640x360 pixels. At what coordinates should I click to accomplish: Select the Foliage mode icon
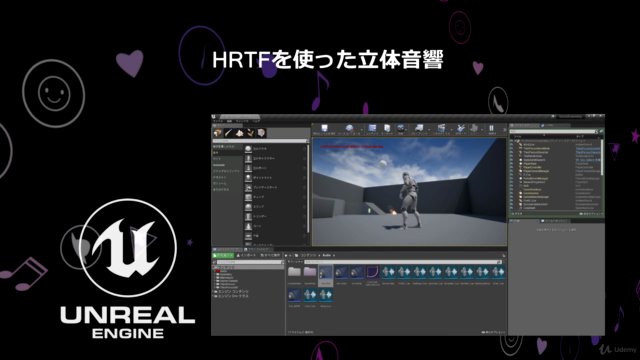pos(250,133)
